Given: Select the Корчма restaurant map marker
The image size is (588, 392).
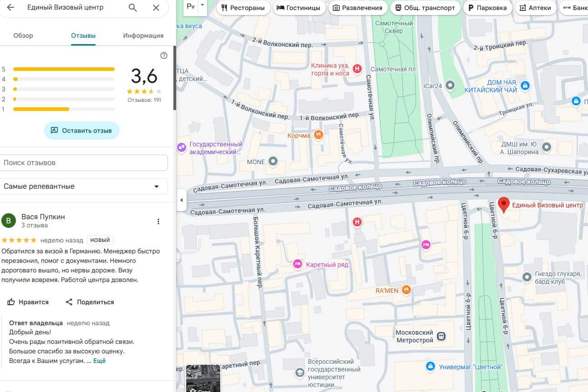Looking at the screenshot, I should pyautogui.click(x=318, y=135).
